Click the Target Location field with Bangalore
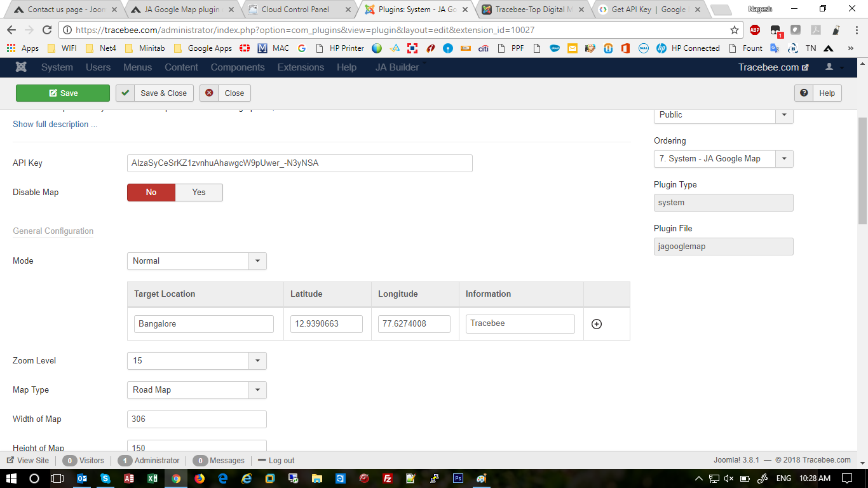Viewport: 868px width, 488px height. coord(204,324)
